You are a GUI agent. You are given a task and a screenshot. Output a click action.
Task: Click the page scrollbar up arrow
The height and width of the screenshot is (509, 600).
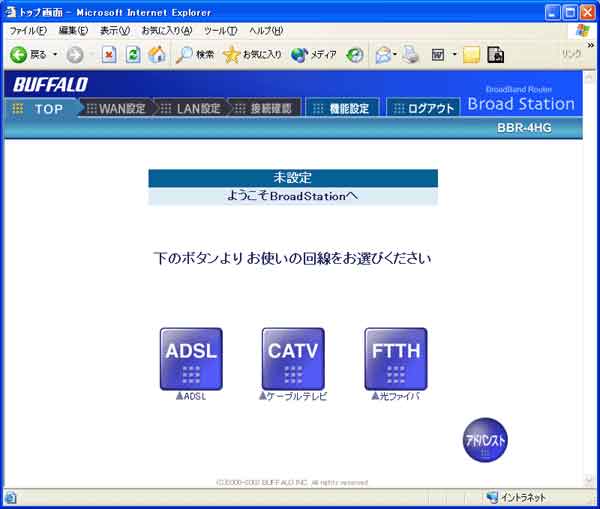tap(589, 77)
